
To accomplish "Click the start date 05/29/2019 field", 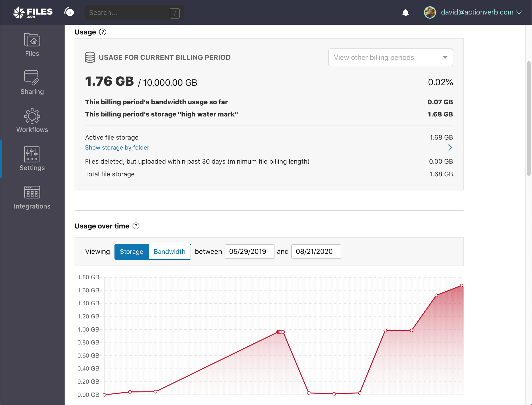I will pyautogui.click(x=249, y=252).
